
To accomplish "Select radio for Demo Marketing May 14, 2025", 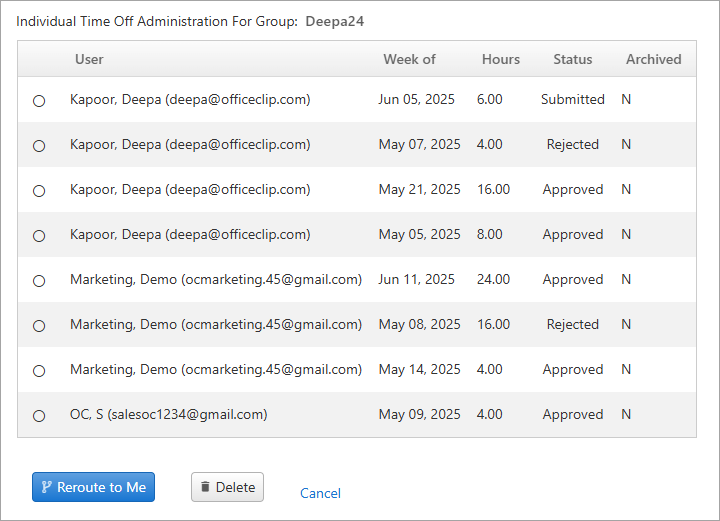I will 39,370.
